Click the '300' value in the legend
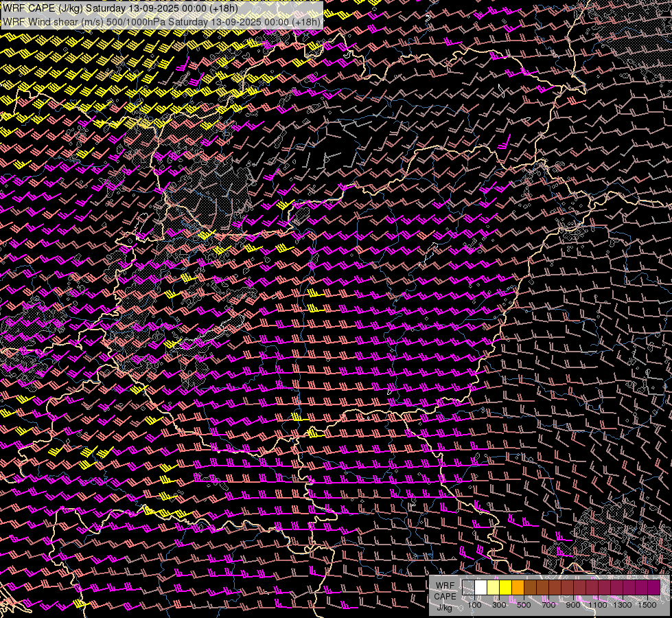Viewport: 672px width, 618px height. pos(499,605)
